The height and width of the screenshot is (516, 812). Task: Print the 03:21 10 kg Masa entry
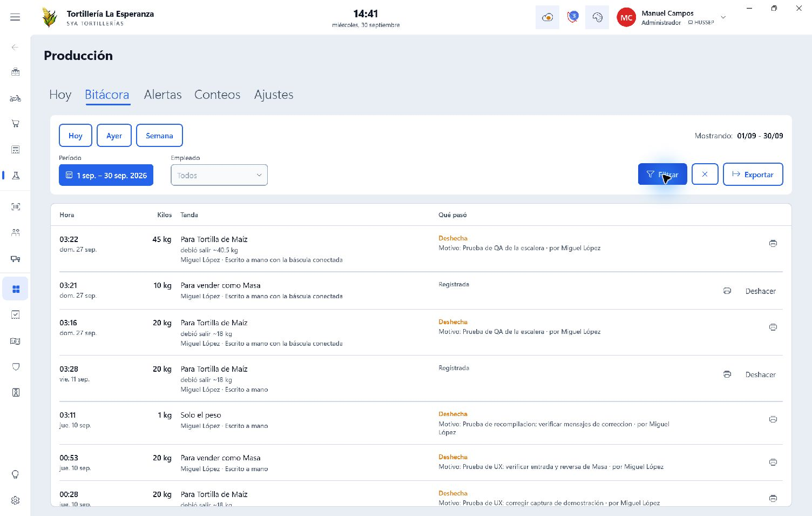click(x=727, y=291)
